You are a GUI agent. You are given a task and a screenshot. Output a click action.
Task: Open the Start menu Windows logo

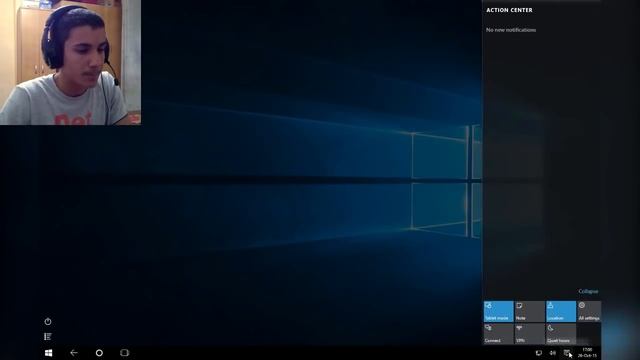point(48,353)
